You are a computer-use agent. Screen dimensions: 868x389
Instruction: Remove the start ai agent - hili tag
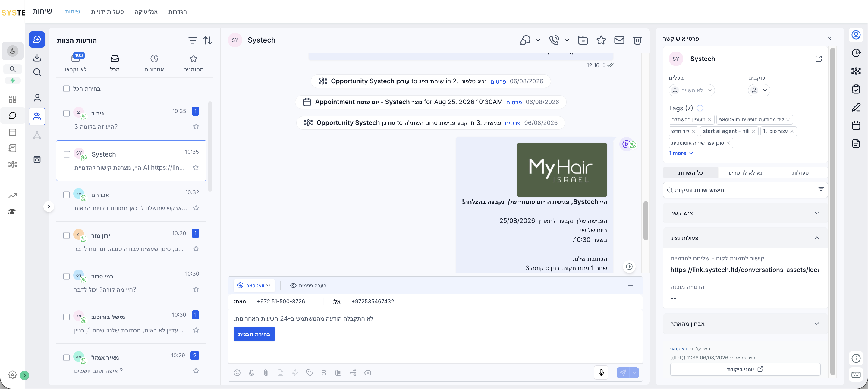(x=754, y=131)
